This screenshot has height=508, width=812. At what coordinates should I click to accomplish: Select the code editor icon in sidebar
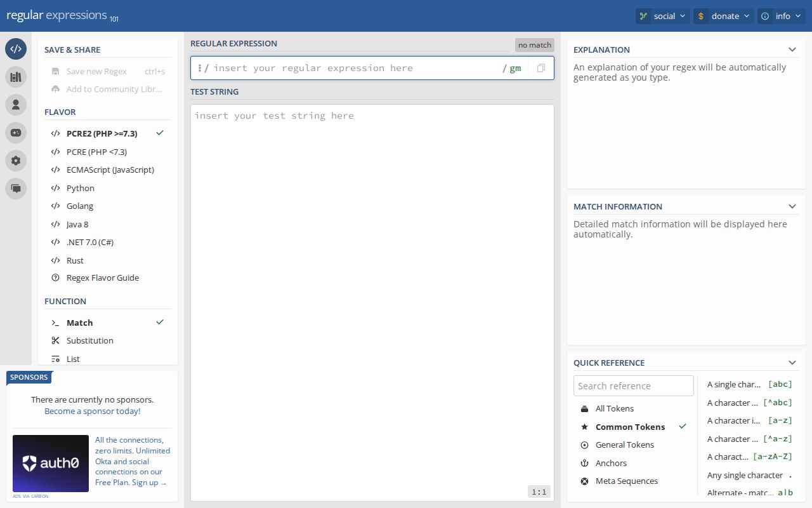[x=16, y=49]
